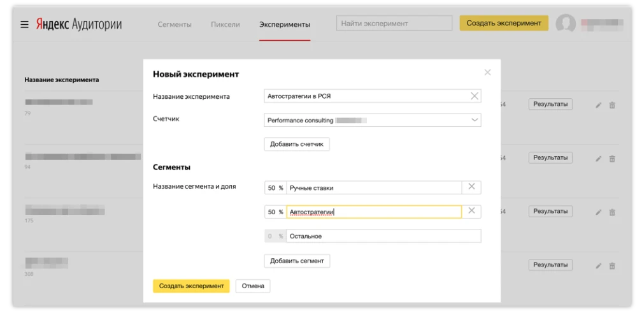Switch to the Пиксели tab
The width and height of the screenshot is (644, 313).
(x=225, y=24)
